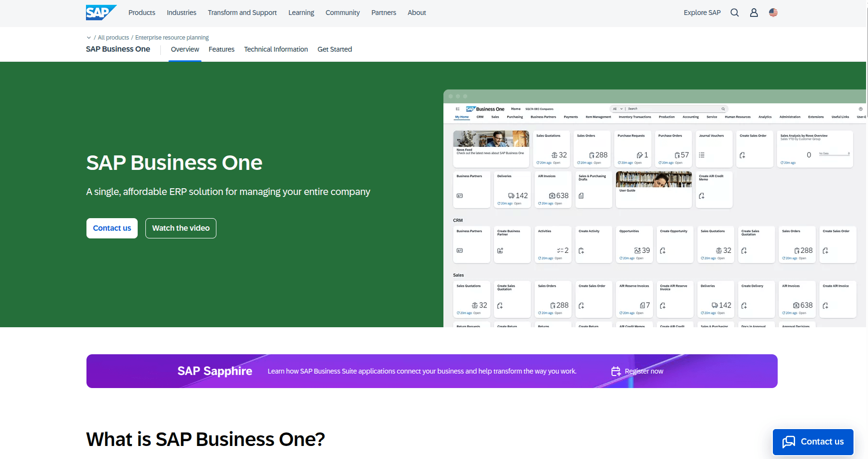Open Transform and Support menu
The width and height of the screenshot is (868, 459).
(242, 13)
